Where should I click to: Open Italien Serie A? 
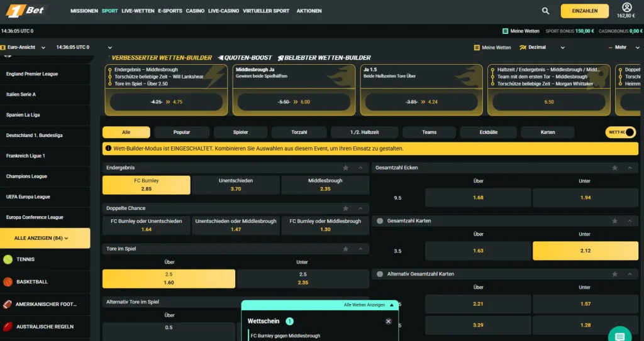[21, 94]
